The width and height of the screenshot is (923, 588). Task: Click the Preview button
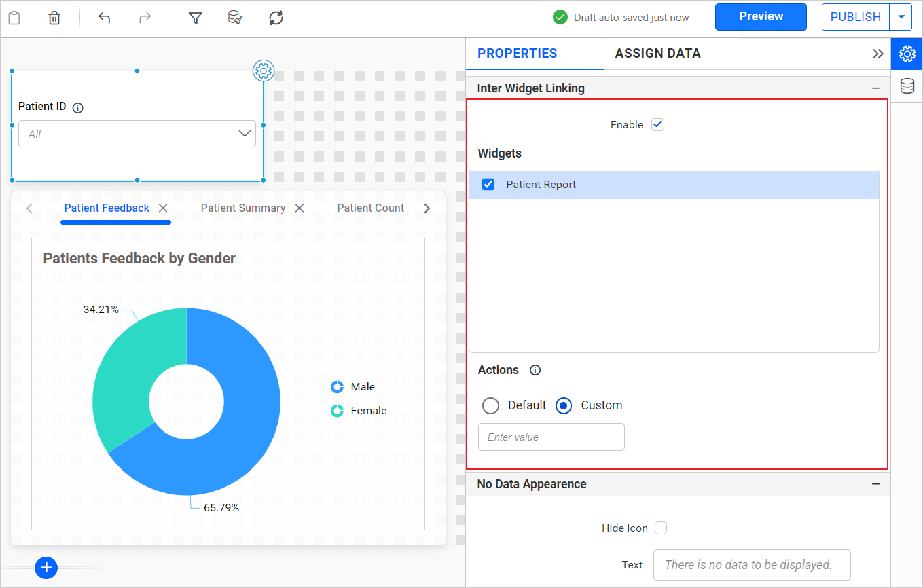(x=761, y=16)
